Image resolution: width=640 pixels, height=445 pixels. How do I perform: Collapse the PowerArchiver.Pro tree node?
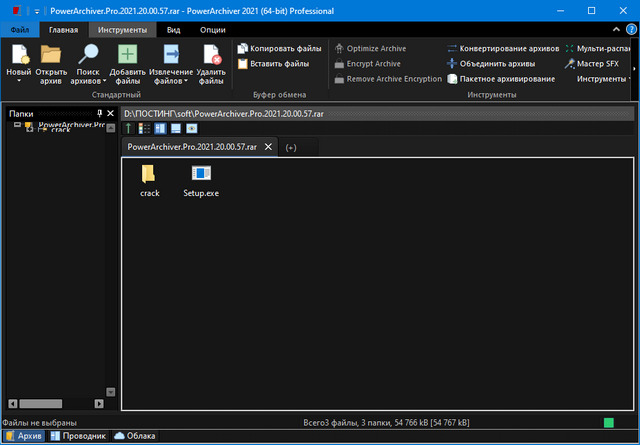[17, 126]
